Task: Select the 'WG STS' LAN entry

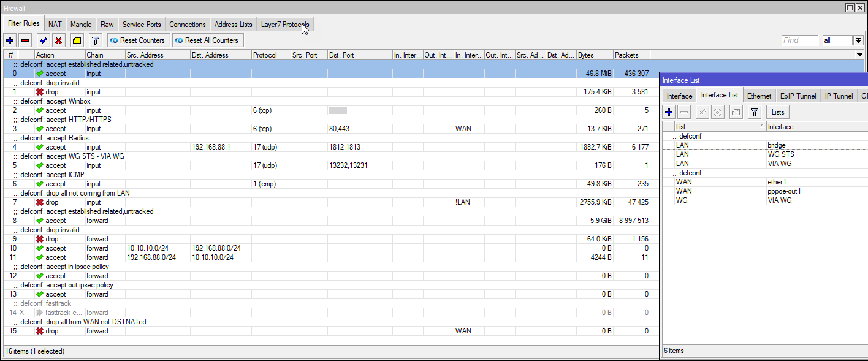Action: click(x=780, y=154)
